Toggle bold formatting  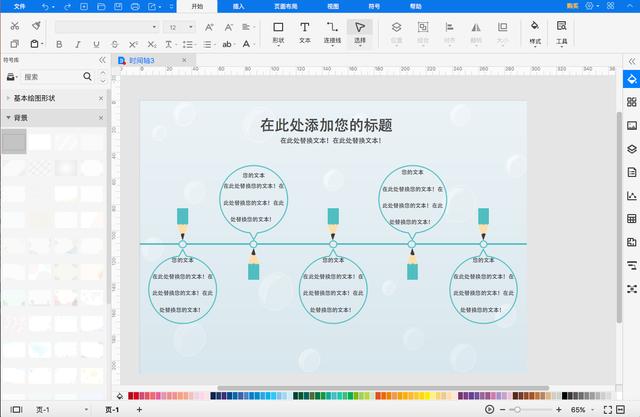pos(59,44)
